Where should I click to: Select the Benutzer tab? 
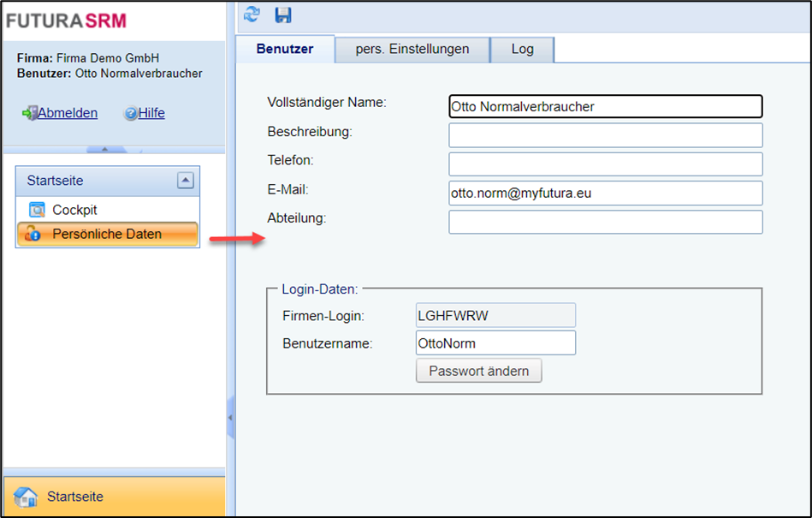pyautogui.click(x=285, y=49)
